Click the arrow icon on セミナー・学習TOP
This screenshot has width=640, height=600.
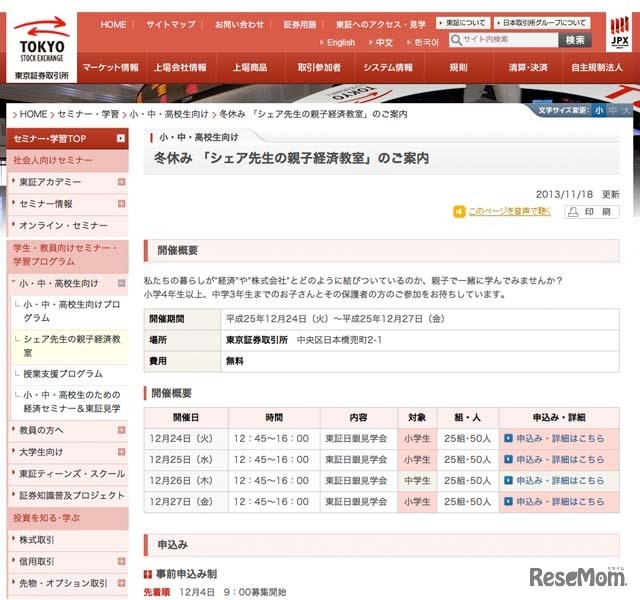pos(120,138)
